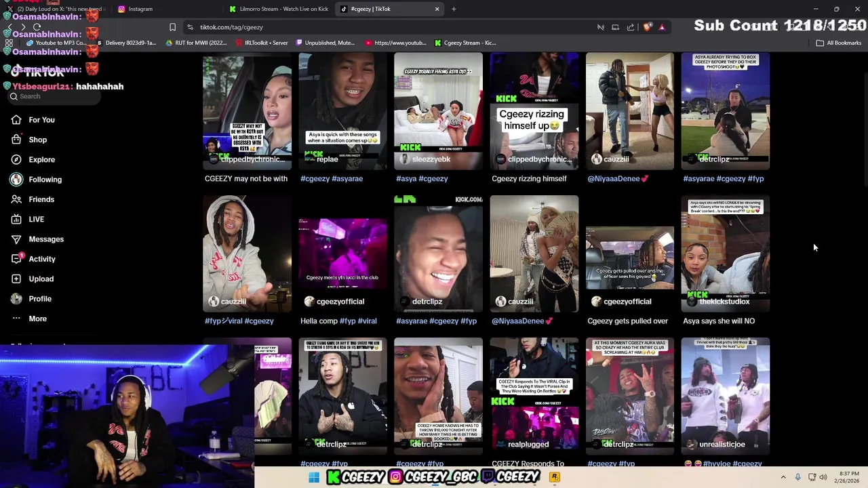Screen dimensions: 868x488
Task: Click the Brave Rewards triangle icon
Action: [662, 27]
